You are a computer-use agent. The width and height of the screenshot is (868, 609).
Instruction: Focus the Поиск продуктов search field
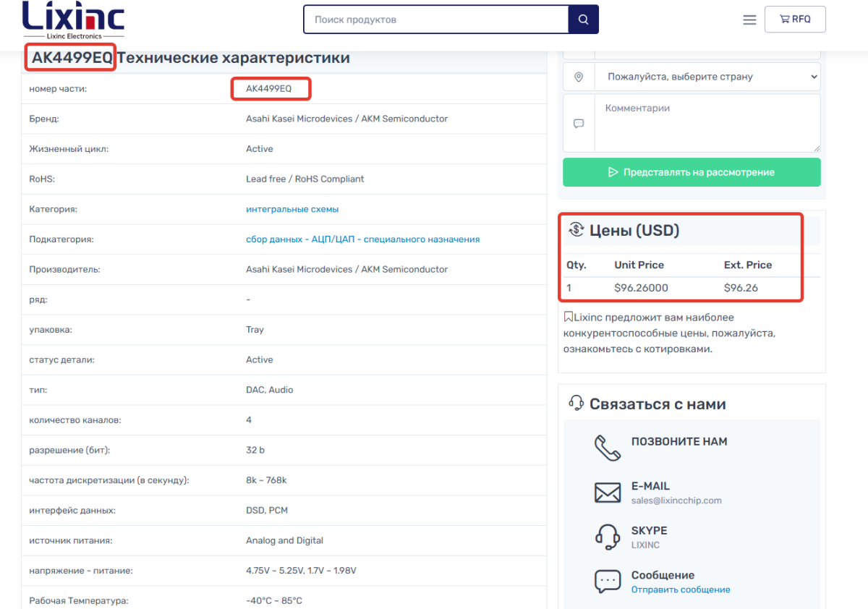click(436, 20)
